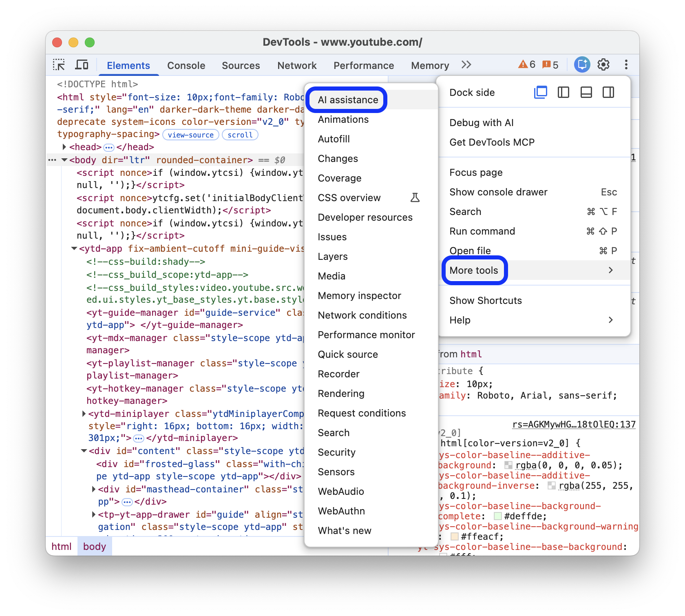Expand the masthead-container div node
This screenshot has height=616, width=685.
(93, 489)
